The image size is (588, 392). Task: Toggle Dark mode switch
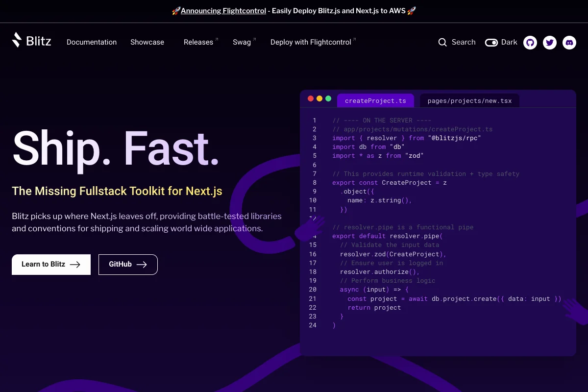(x=491, y=43)
